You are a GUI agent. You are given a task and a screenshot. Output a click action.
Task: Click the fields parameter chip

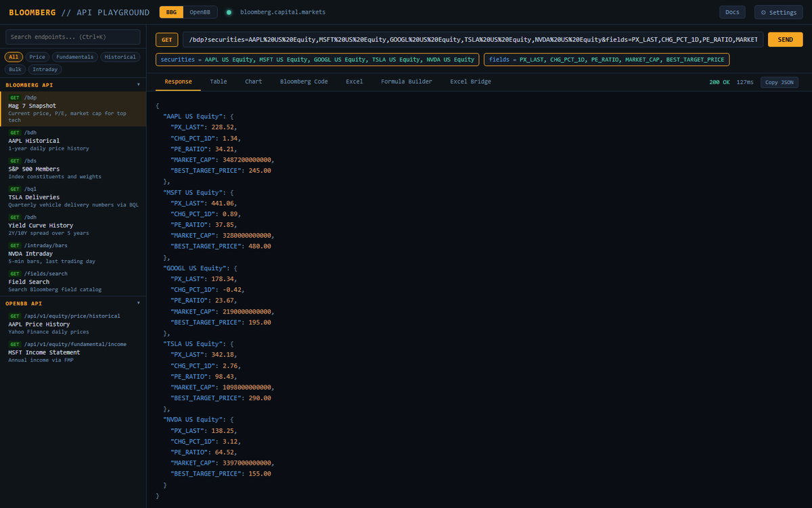point(606,60)
